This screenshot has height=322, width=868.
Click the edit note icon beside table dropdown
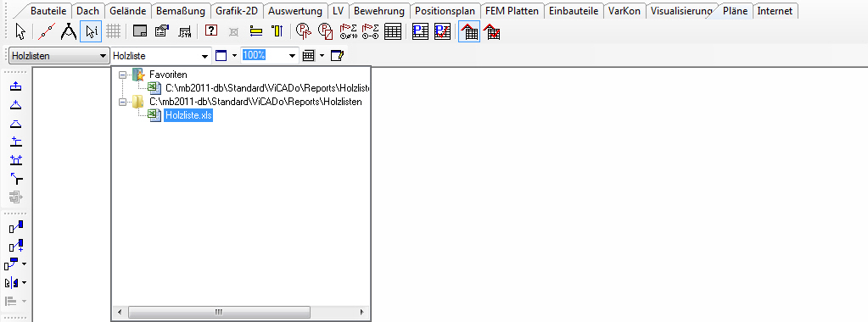[x=337, y=55]
